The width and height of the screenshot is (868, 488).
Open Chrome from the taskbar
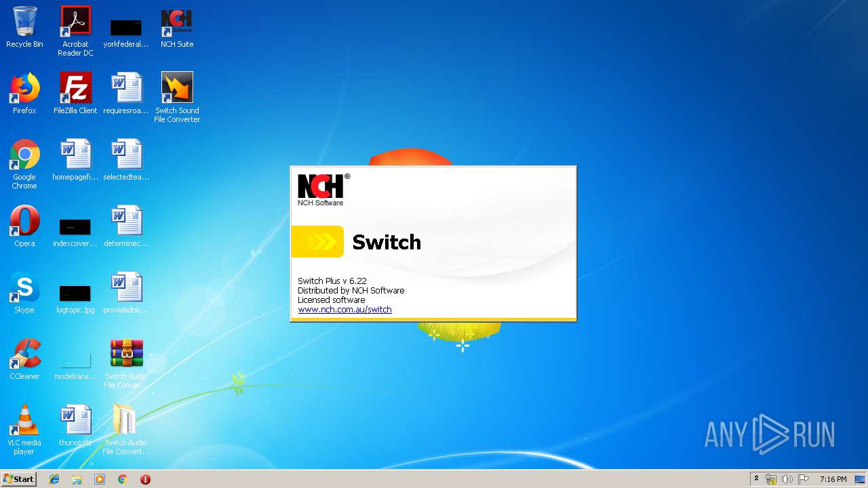(122, 479)
